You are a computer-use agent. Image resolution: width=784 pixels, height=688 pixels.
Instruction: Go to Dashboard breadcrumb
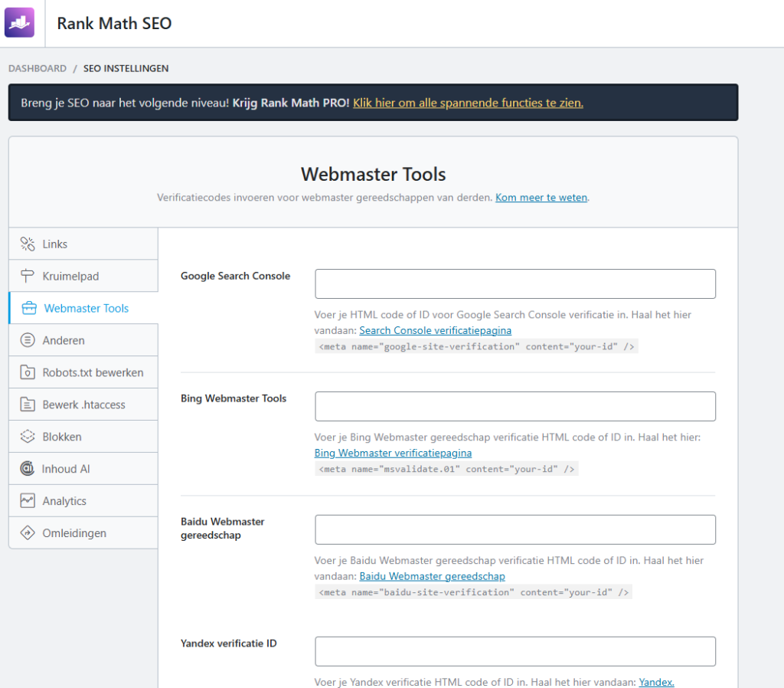tap(38, 68)
